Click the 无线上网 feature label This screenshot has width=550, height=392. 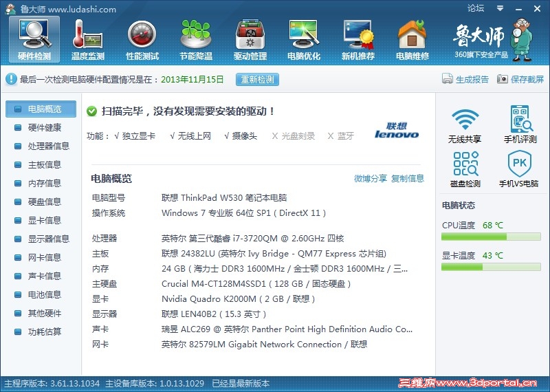[x=195, y=135]
